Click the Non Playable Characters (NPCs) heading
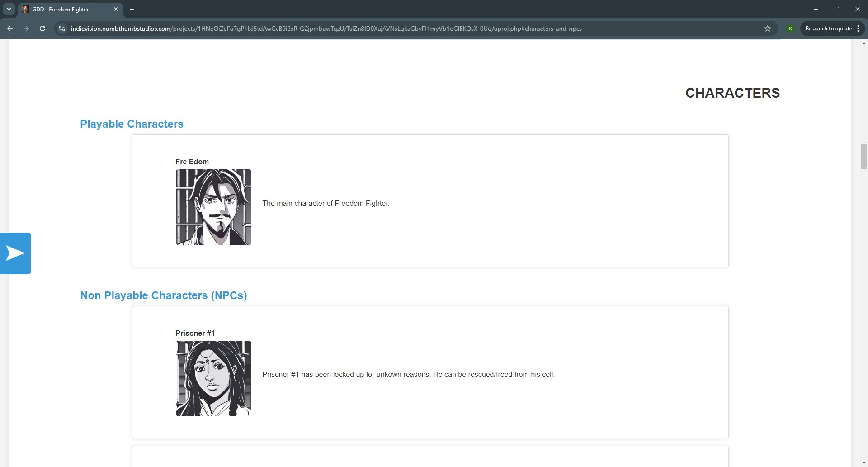This screenshot has width=868, height=467. pyautogui.click(x=163, y=295)
